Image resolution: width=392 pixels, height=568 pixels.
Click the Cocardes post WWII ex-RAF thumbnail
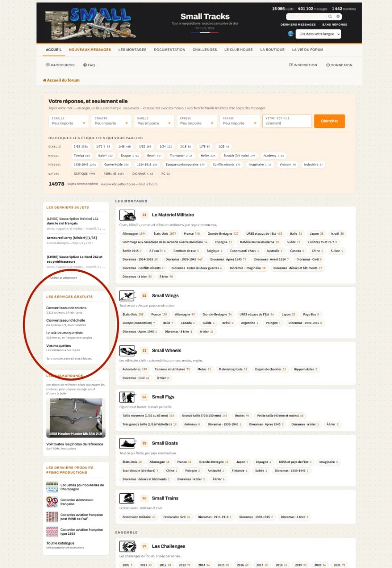[52, 516]
